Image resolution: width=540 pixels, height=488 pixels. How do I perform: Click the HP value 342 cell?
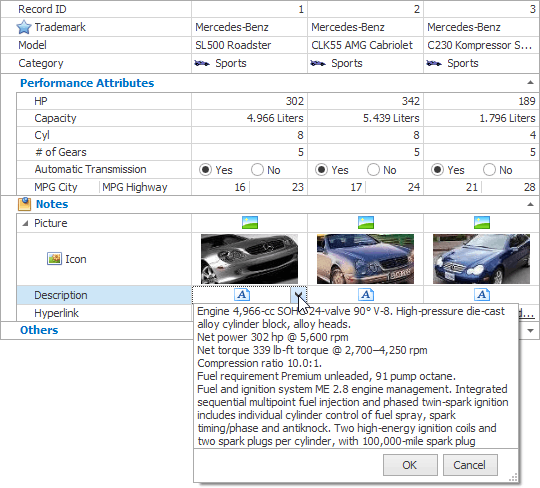click(365, 101)
